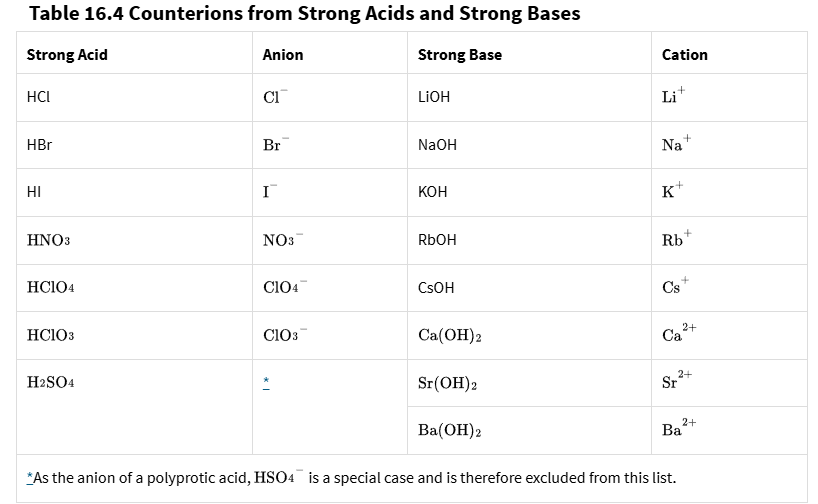Select the 'Anion' column header
Screen dimensions: 818x504
pos(282,55)
